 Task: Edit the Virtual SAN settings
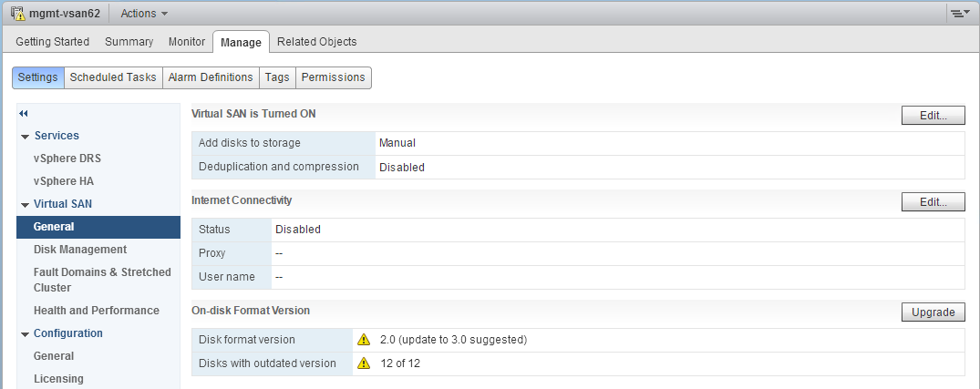pyautogui.click(x=933, y=116)
